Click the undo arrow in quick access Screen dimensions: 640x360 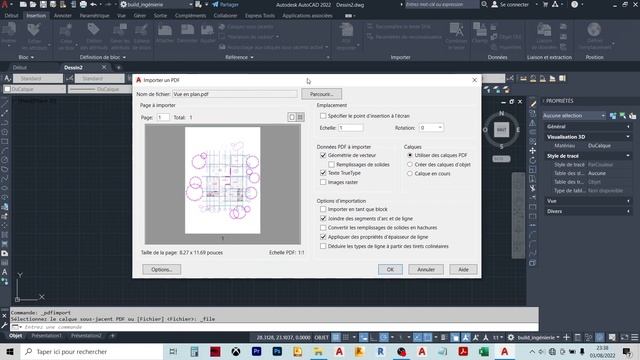click(x=93, y=4)
